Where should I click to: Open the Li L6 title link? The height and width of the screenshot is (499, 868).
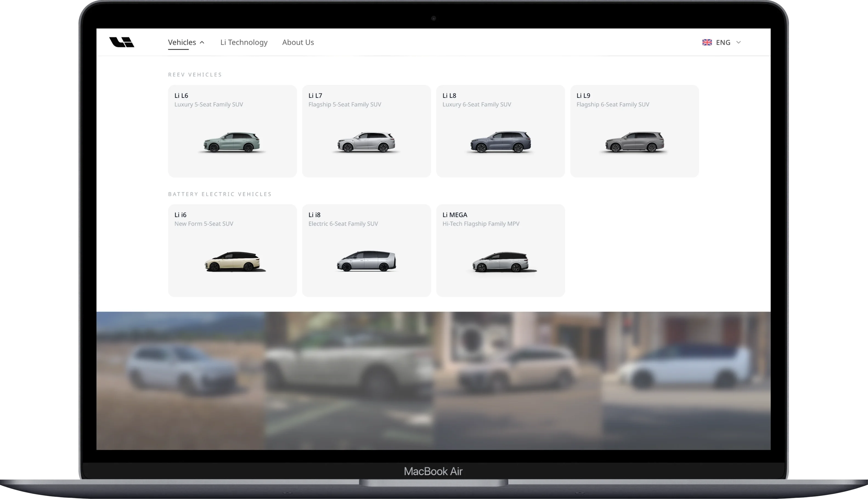tap(181, 96)
